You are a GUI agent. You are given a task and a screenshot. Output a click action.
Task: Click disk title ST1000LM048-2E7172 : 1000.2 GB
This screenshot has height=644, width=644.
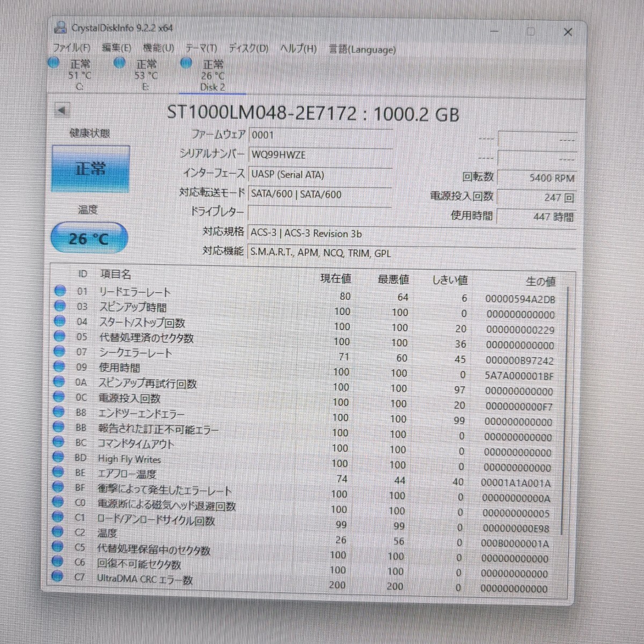click(x=313, y=113)
